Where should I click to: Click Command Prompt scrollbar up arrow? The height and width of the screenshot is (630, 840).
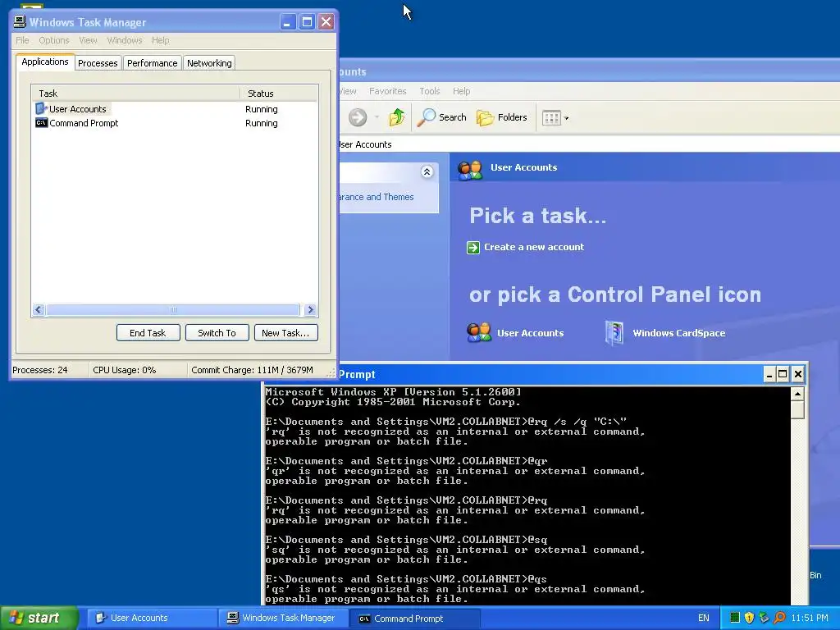pos(797,394)
